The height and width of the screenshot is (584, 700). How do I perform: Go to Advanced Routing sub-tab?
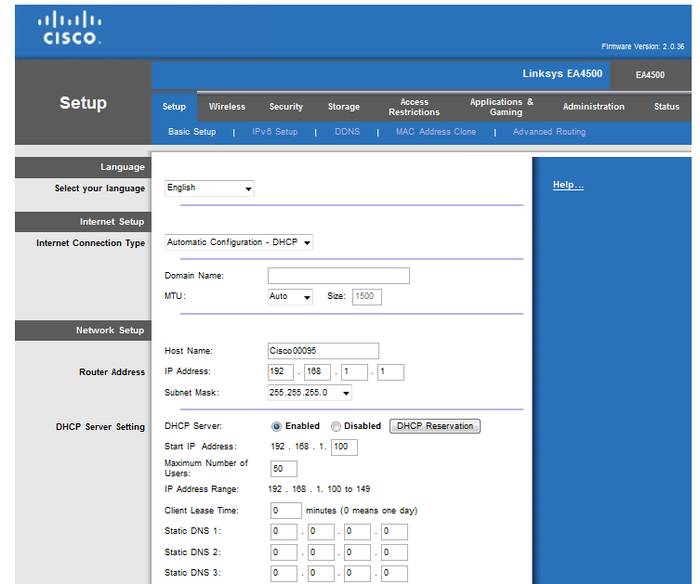(549, 132)
